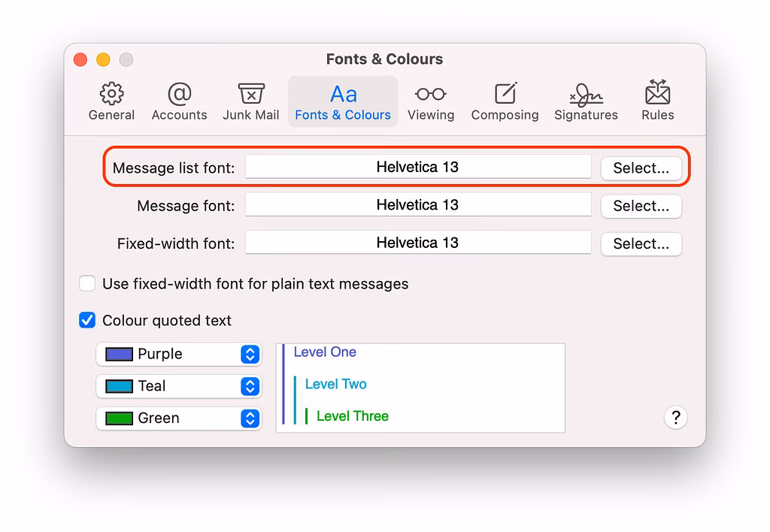Image resolution: width=770 pixels, height=532 pixels.
Task: Click the Rules envelope icon
Action: pos(657,100)
